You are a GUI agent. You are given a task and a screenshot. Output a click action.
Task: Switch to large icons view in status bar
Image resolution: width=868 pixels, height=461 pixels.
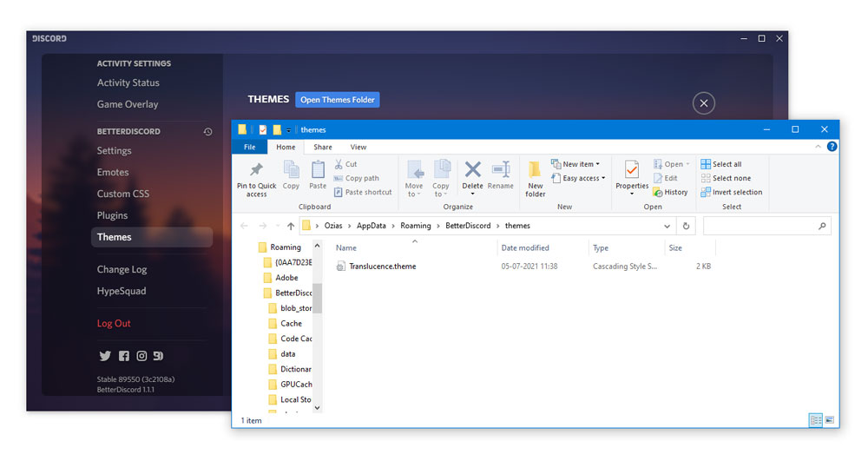point(829,420)
